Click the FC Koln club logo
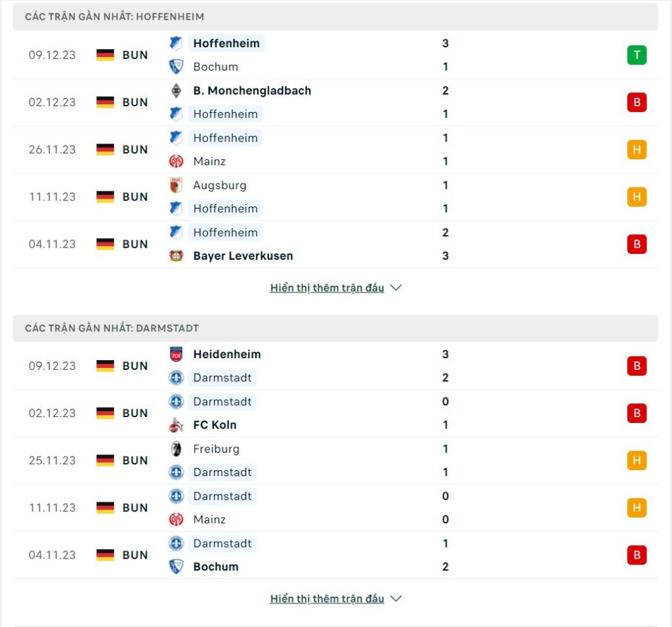The height and width of the screenshot is (627, 672). point(176,425)
